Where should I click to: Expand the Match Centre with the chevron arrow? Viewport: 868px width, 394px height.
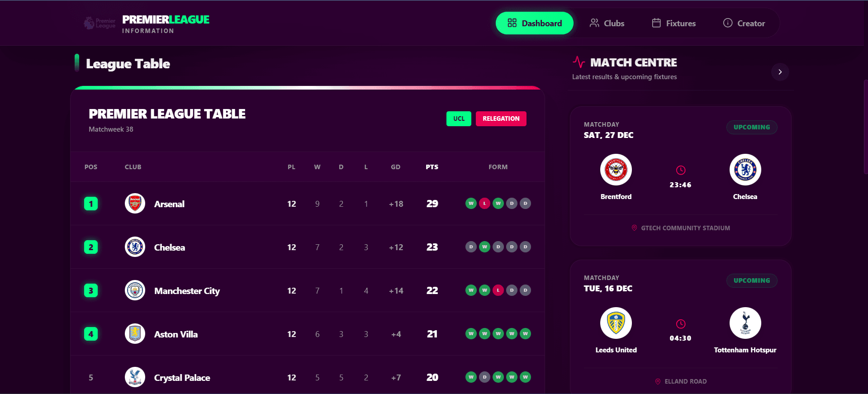[779, 72]
